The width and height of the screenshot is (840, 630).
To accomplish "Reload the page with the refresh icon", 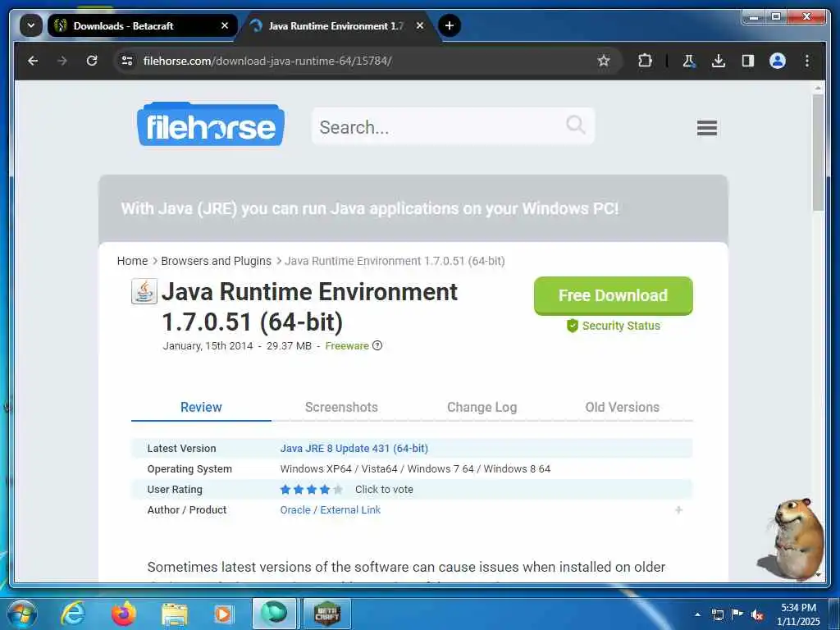I will click(x=92, y=61).
